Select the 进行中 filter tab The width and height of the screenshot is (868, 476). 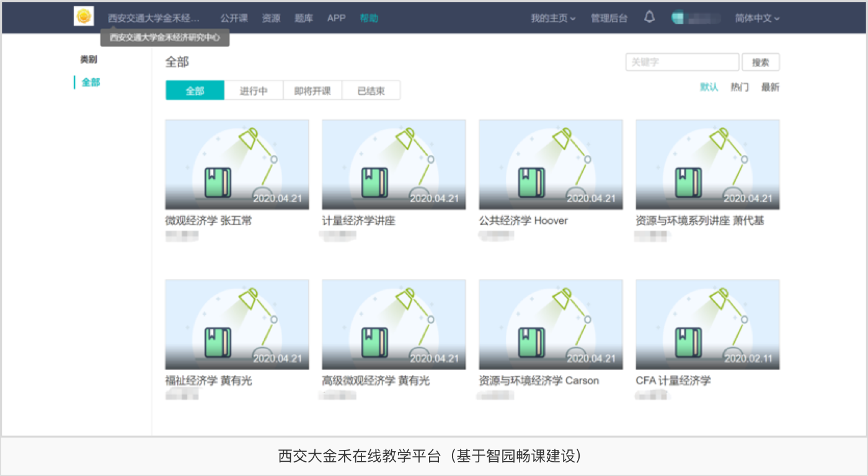click(254, 90)
